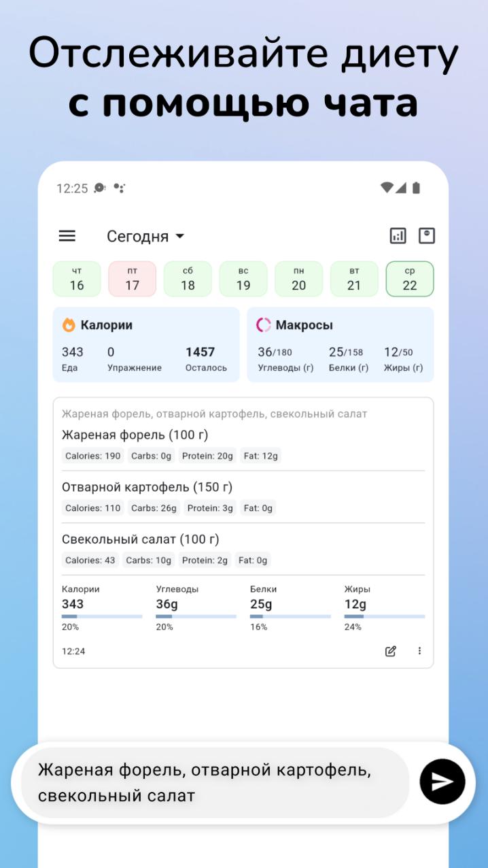Tap the send message arrow button
This screenshot has width=488, height=868.
point(442,782)
